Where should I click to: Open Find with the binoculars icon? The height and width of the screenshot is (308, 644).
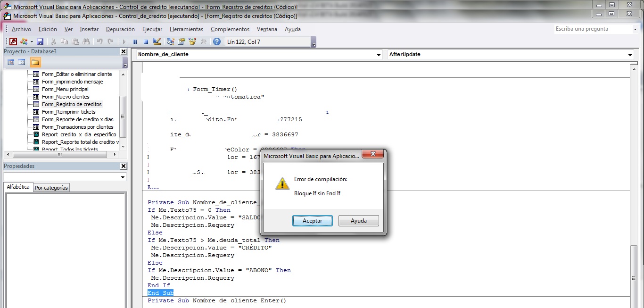click(x=86, y=42)
